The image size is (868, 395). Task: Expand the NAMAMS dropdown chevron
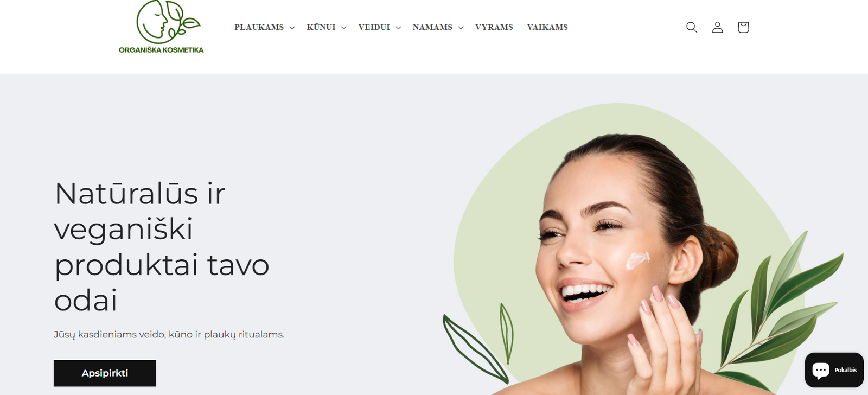(461, 28)
